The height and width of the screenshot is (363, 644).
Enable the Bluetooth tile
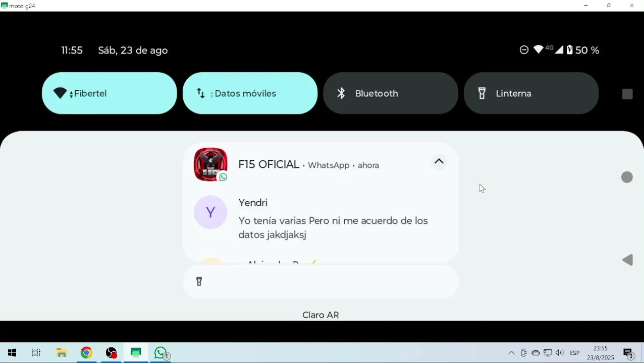click(390, 93)
